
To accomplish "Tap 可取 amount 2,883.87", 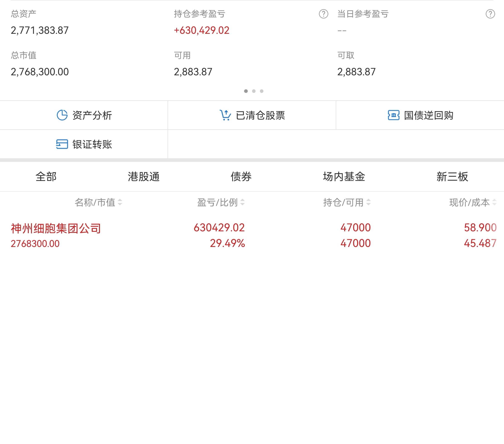I will coord(356,72).
